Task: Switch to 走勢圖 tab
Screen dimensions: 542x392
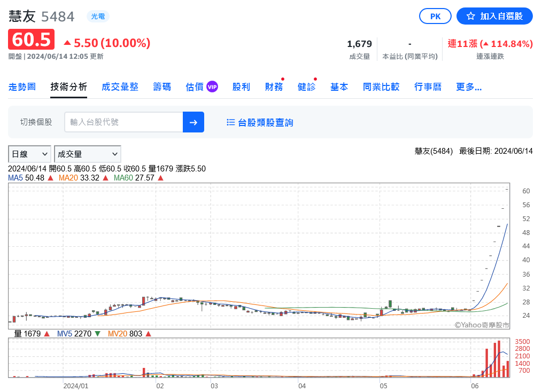Action: pyautogui.click(x=22, y=87)
